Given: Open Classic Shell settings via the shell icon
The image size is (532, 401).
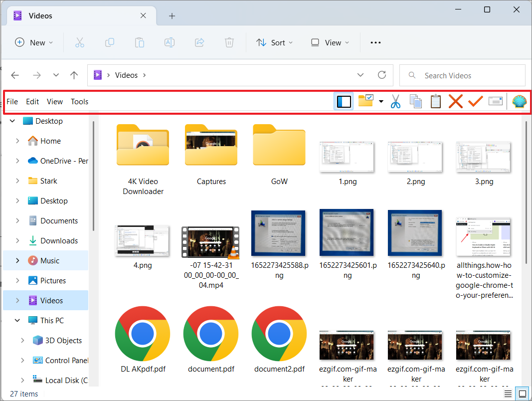Looking at the screenshot, I should pos(520,101).
